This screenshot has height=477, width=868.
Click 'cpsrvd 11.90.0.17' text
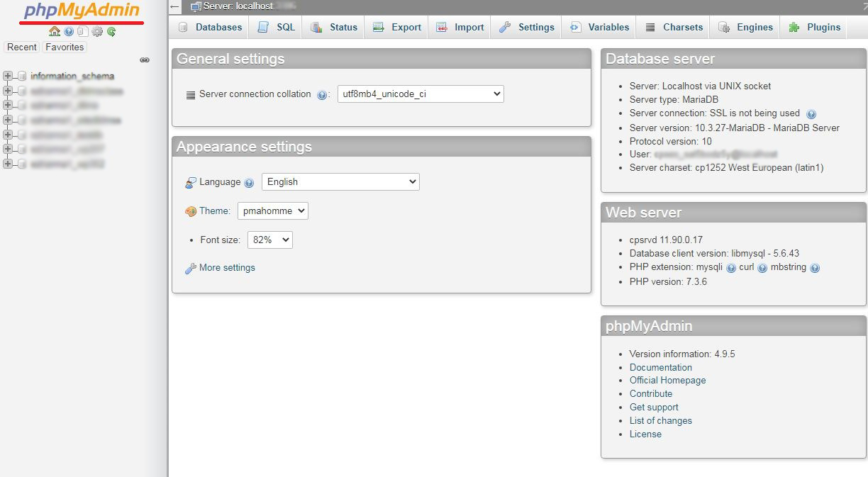(666, 240)
